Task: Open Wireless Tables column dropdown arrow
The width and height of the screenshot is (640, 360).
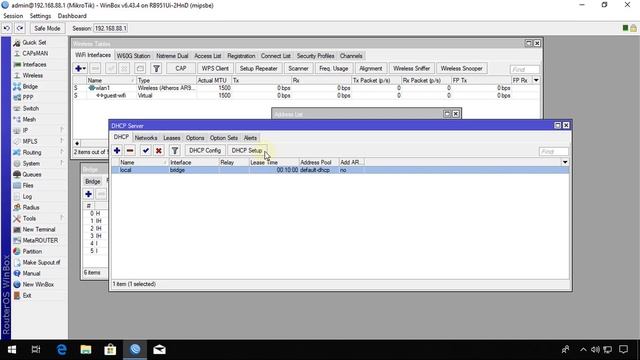Action: pyautogui.click(x=536, y=80)
